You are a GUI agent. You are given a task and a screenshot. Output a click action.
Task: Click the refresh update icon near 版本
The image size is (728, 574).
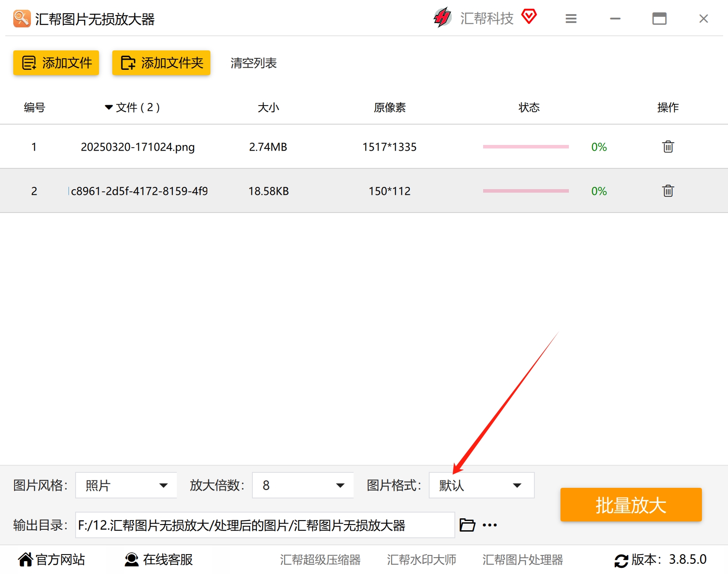pos(621,561)
